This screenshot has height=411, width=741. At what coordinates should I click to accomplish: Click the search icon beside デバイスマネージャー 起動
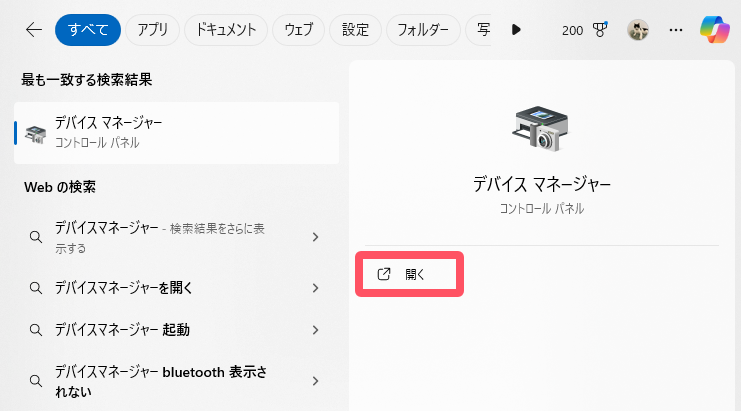(35, 329)
